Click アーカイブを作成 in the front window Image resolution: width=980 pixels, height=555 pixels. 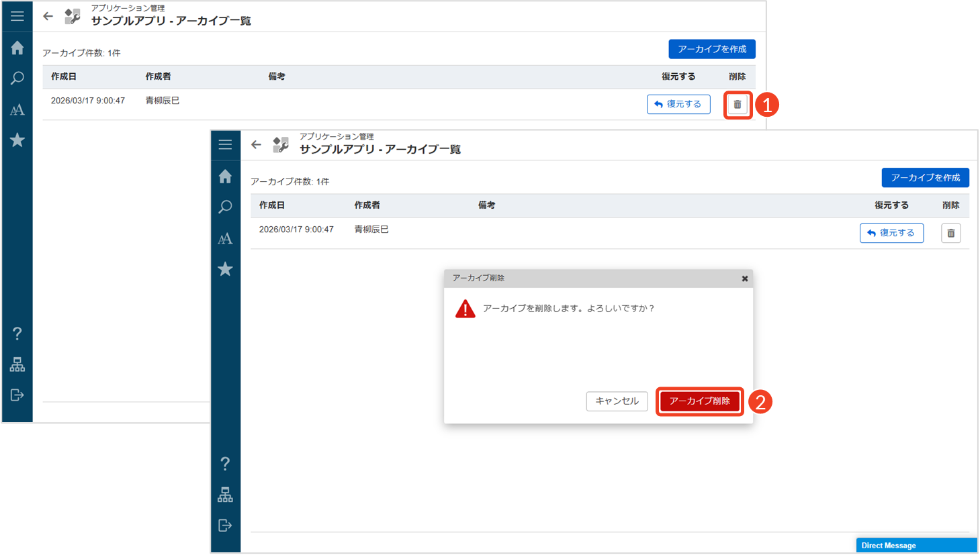pyautogui.click(x=925, y=178)
